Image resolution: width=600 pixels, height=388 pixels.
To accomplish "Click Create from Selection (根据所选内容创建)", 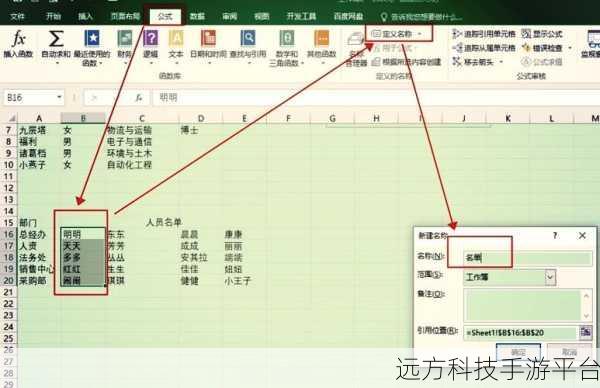I will tap(407, 62).
